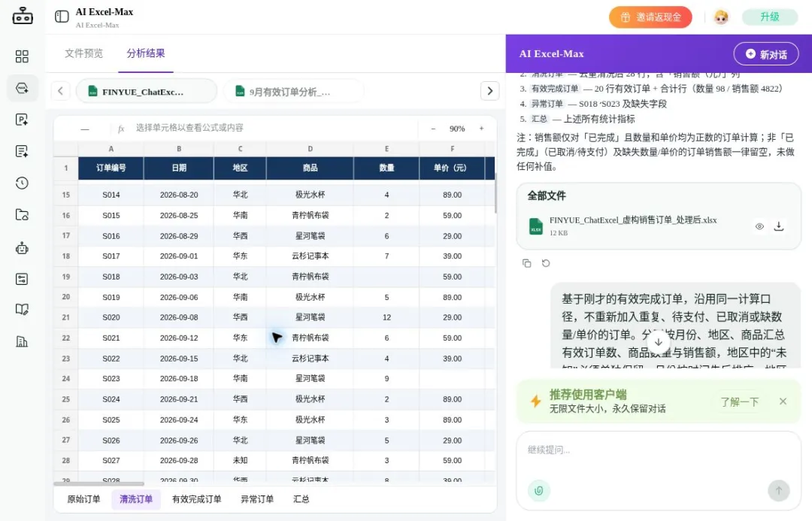
Task: Select row header 20
Action: (x=65, y=297)
